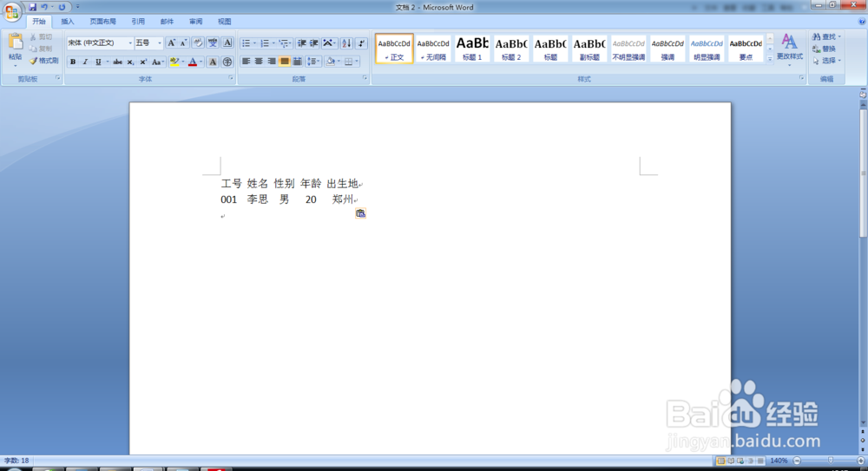The height and width of the screenshot is (471, 868).
Task: Expand the bullets list dropdown
Action: 254,43
